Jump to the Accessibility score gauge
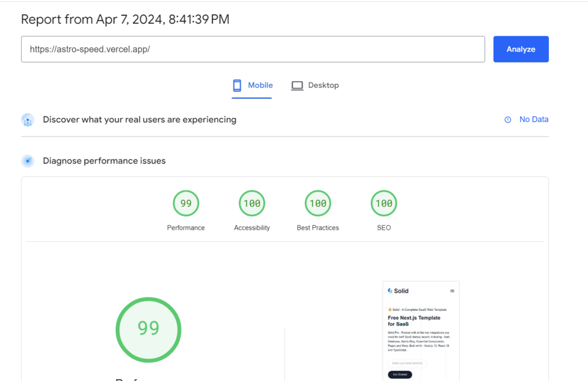This screenshot has width=588, height=381. click(252, 203)
